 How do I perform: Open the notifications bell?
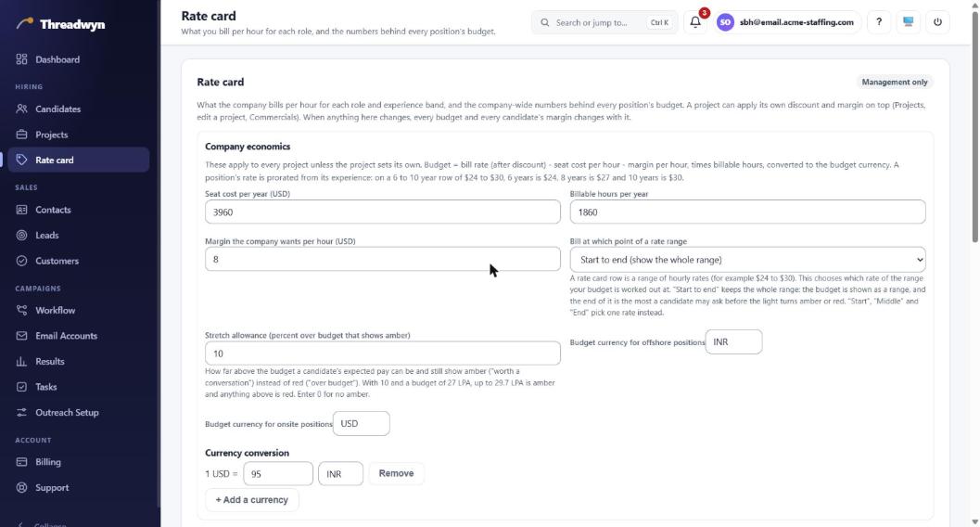pyautogui.click(x=695, y=22)
